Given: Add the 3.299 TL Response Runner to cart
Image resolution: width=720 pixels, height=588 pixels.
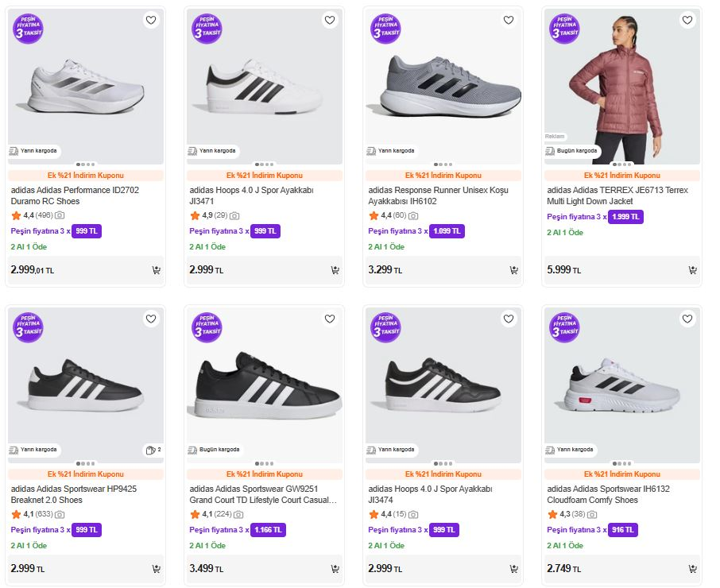Looking at the screenshot, I should click(514, 270).
